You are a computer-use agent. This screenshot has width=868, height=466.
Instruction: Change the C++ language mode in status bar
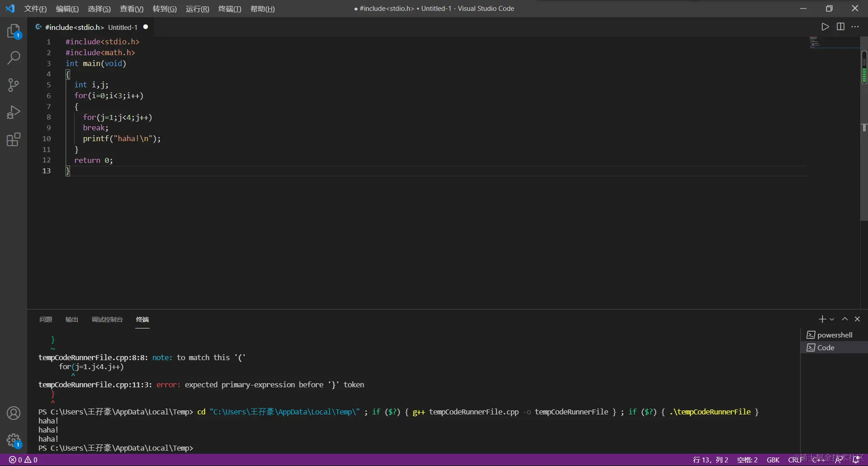point(818,460)
